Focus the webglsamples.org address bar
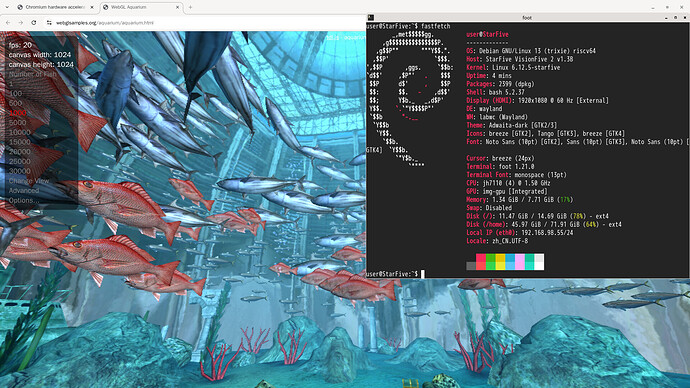Screen dimensions: 690x388 (x=105, y=22)
